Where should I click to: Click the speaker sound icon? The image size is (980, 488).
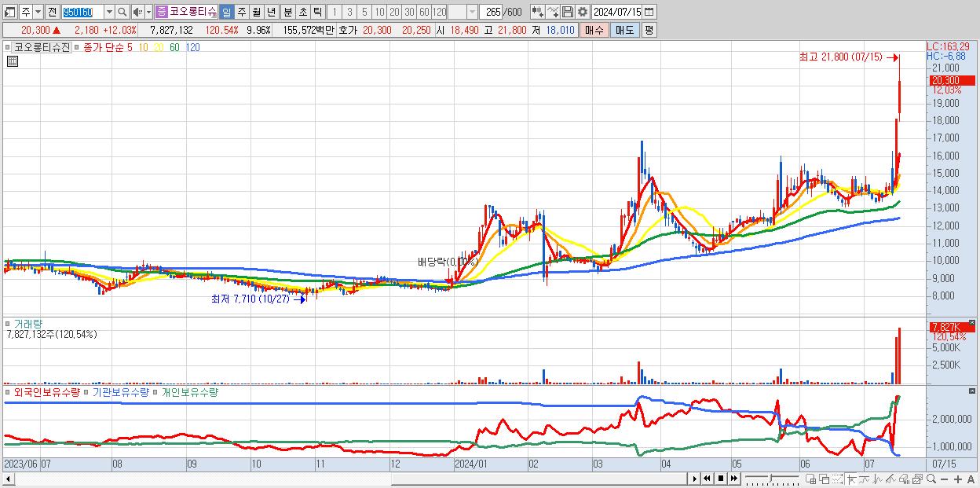137,12
